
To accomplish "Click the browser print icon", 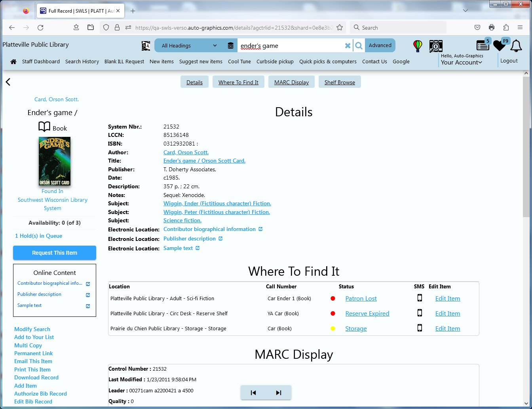I will pos(492,28).
